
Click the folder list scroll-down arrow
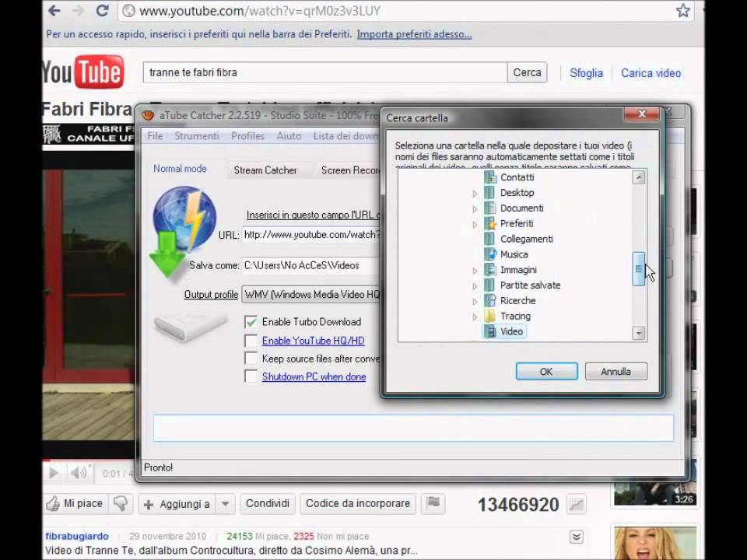click(x=639, y=333)
